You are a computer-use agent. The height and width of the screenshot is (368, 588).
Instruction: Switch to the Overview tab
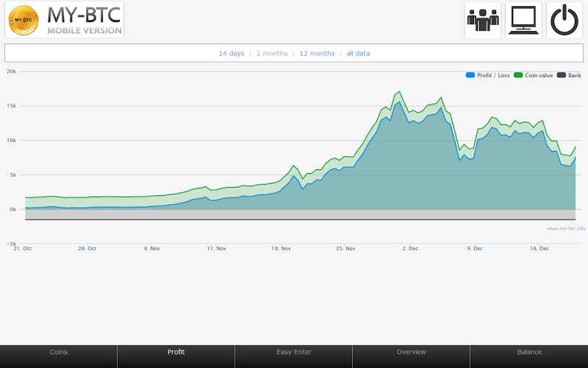(411, 353)
